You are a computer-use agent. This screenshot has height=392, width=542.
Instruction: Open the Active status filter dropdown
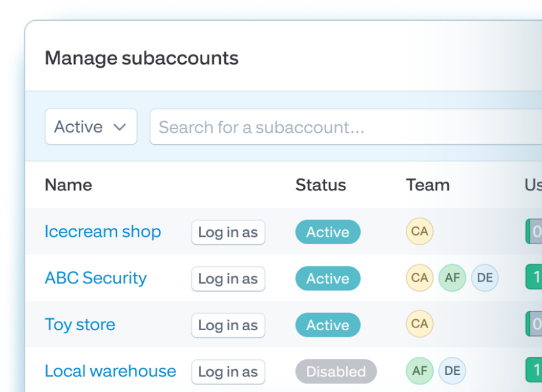[x=91, y=126]
